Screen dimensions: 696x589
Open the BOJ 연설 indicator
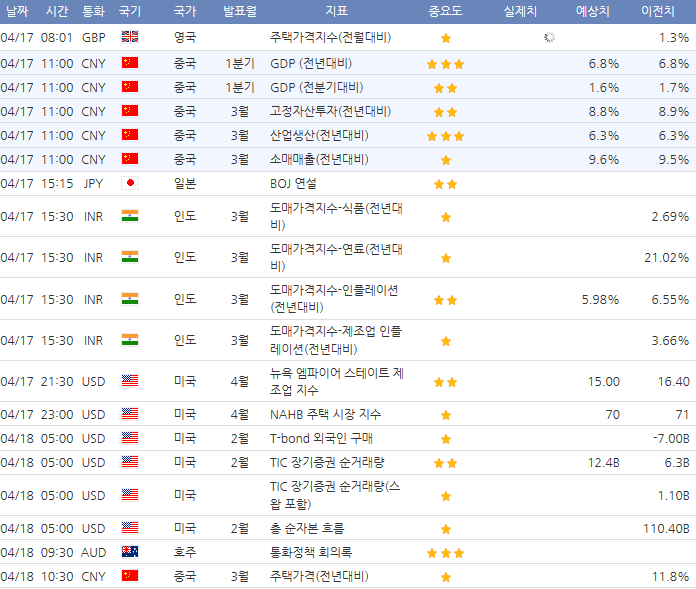[x=293, y=183]
